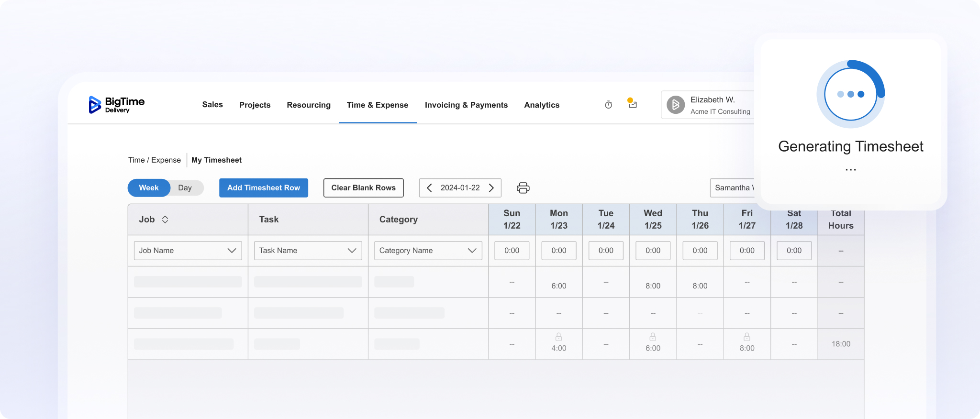This screenshot has height=419, width=980.
Task: Sort by Job column arrows
Action: [x=165, y=220]
